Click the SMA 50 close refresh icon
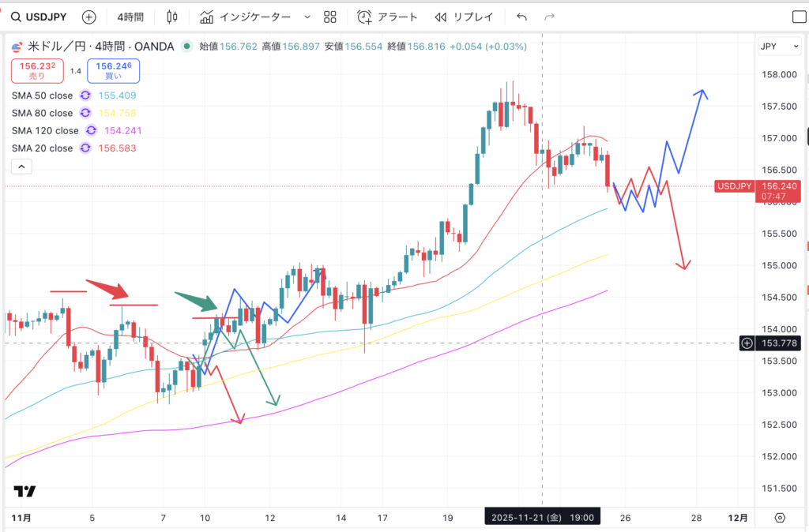Image resolution: width=809 pixels, height=532 pixels. (87, 96)
